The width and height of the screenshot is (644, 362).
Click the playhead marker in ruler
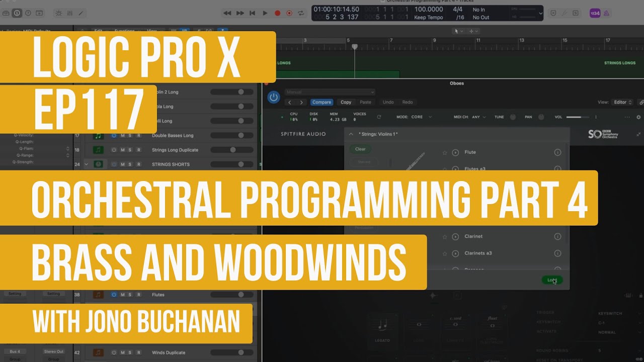pyautogui.click(x=355, y=47)
